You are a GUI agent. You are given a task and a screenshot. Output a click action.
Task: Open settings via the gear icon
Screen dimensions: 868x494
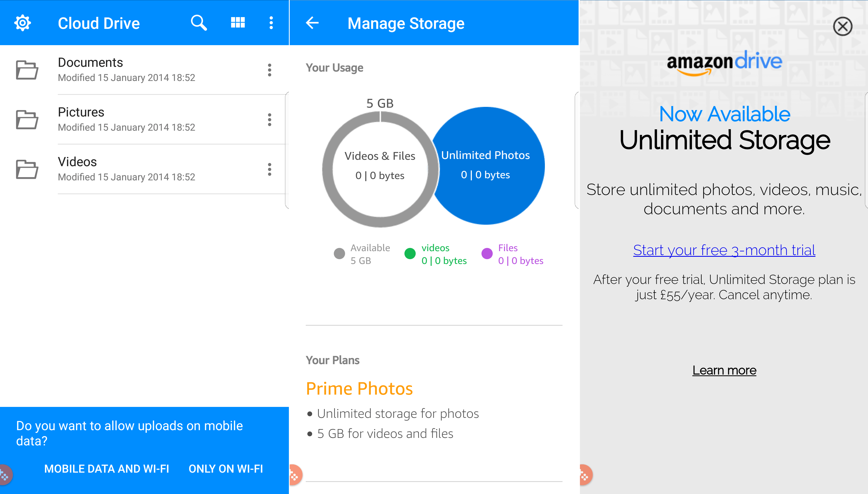click(22, 23)
